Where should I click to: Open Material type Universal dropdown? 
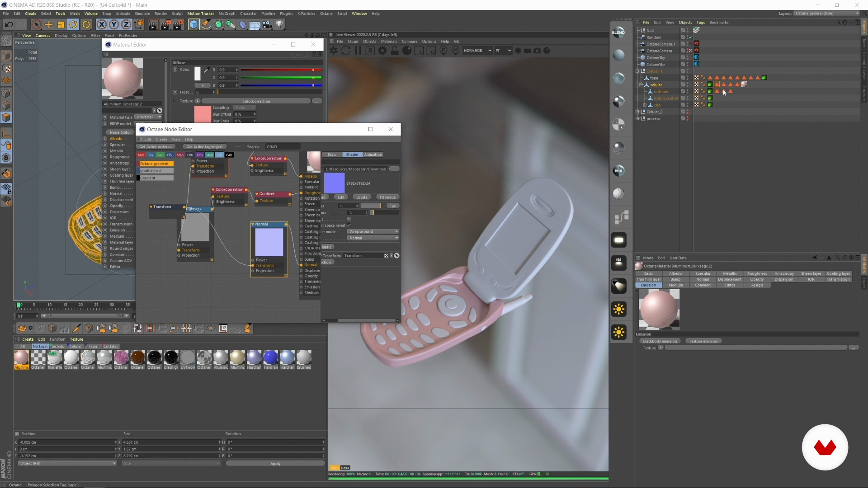tap(148, 117)
